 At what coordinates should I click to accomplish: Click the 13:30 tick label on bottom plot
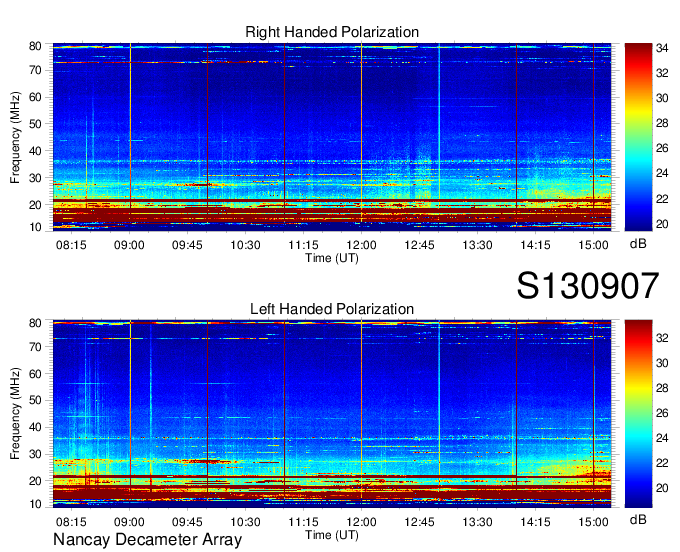477,522
